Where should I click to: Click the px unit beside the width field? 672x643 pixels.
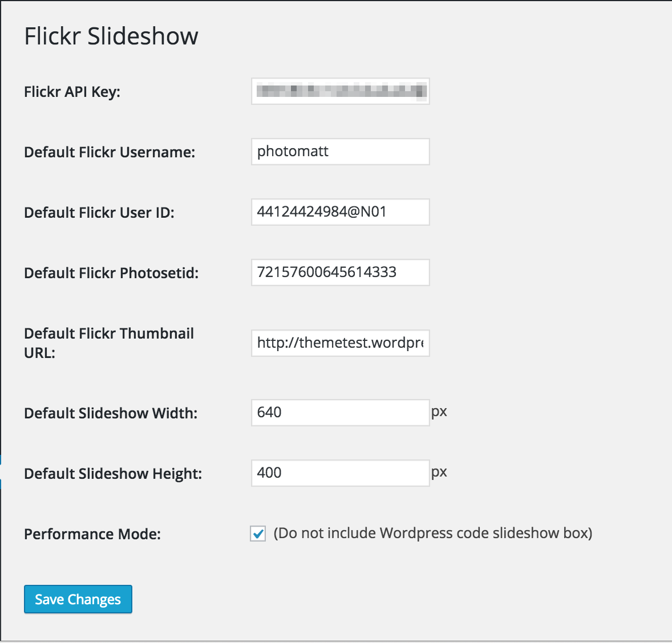coord(439,412)
